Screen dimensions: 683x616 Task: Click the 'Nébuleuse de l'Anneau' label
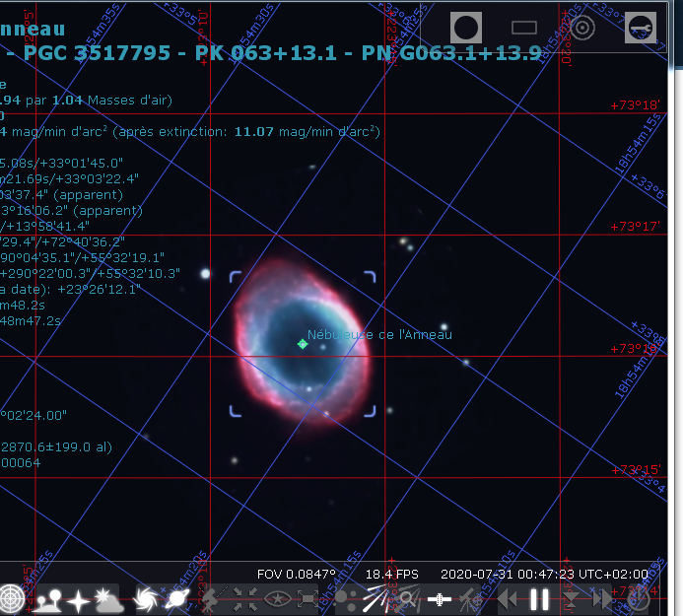click(x=379, y=334)
